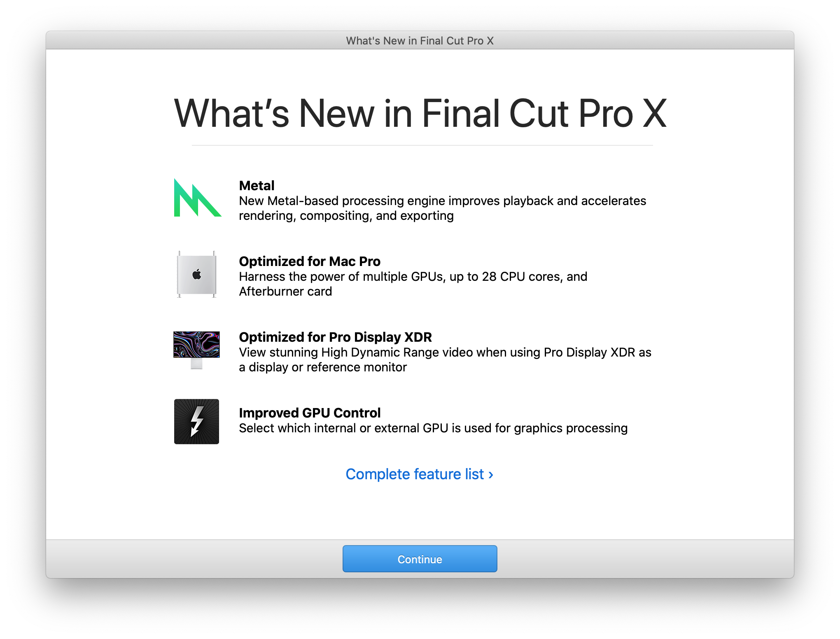This screenshot has height=639, width=840.
Task: Click the internal or external GPU description
Action: tap(433, 428)
